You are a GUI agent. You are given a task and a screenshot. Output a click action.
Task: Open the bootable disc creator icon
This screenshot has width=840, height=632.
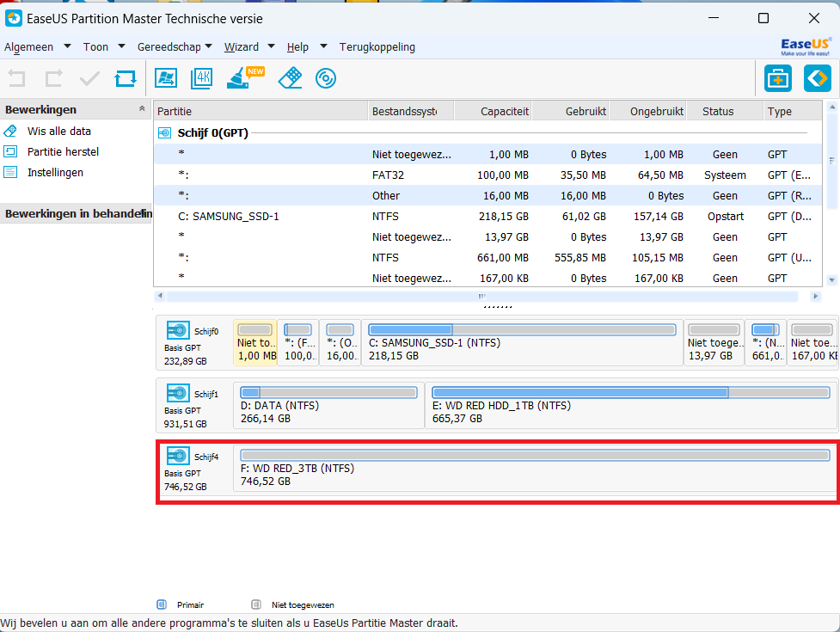(326, 79)
